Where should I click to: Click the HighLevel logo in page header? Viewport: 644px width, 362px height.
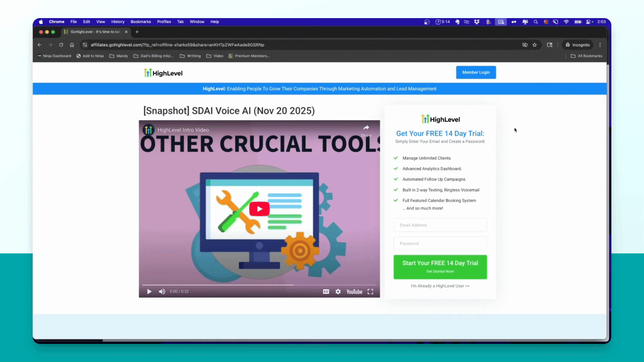pyautogui.click(x=163, y=73)
